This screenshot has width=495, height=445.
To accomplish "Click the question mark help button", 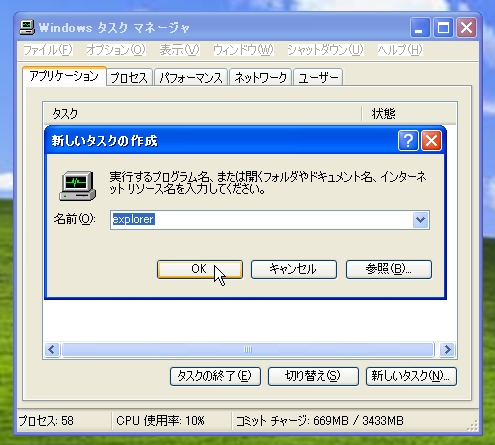I will (408, 141).
